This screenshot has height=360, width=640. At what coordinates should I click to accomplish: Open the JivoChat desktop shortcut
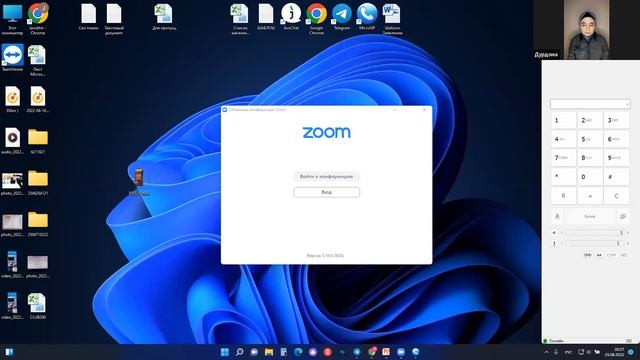coord(291,17)
